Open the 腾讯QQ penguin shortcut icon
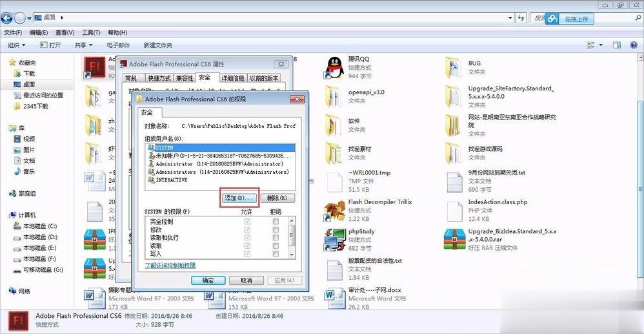This screenshot has width=644, height=334. [x=335, y=67]
